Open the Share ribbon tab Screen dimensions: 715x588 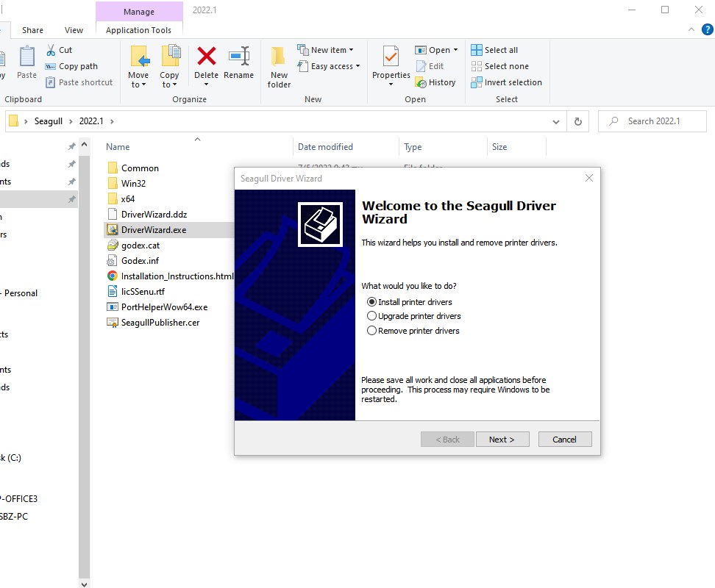pos(33,30)
